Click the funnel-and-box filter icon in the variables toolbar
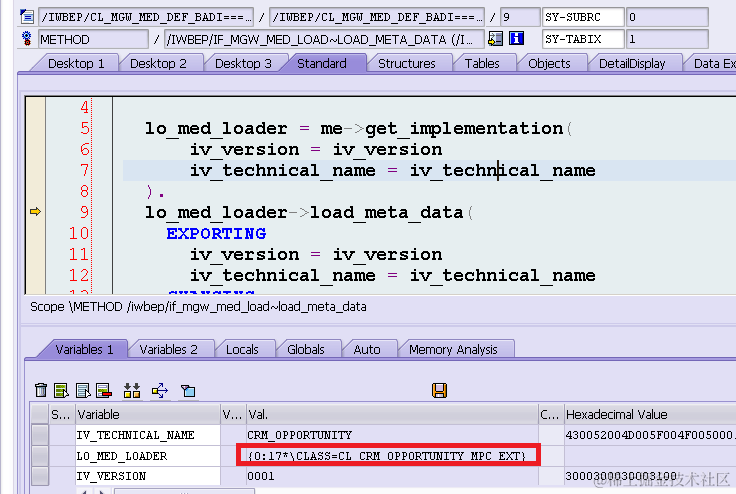 click(x=188, y=390)
